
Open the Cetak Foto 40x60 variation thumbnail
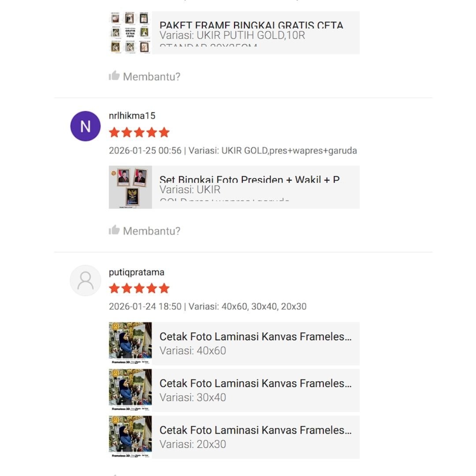click(130, 343)
